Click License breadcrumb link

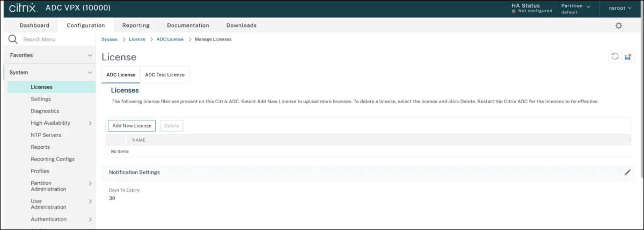click(x=137, y=39)
